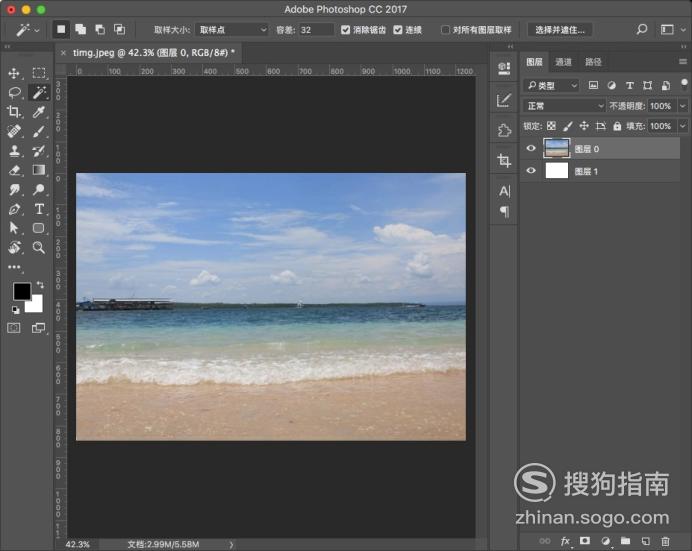
Task: Click the 容差 tolerance field showing 32
Action: click(x=316, y=30)
